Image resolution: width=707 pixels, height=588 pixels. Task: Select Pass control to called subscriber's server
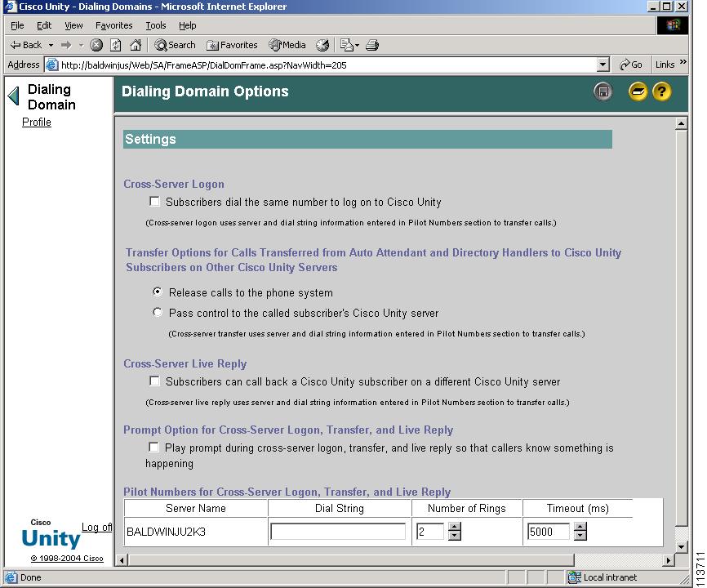pyautogui.click(x=158, y=312)
